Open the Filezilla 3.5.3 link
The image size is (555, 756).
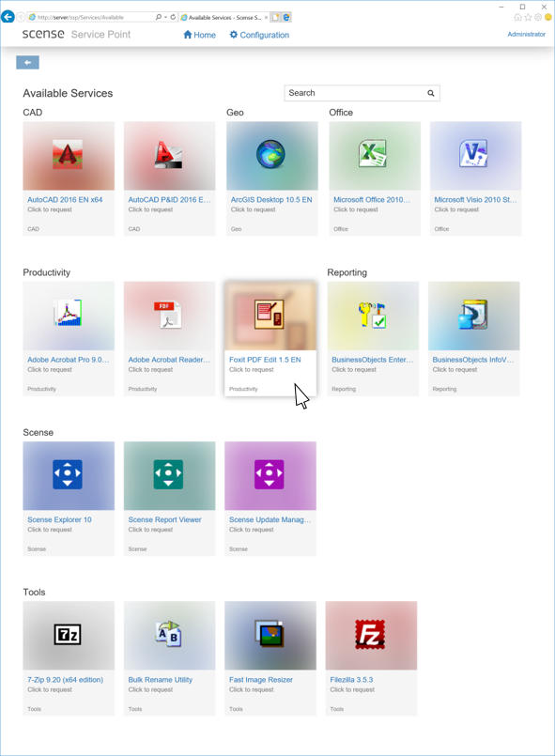tap(351, 680)
